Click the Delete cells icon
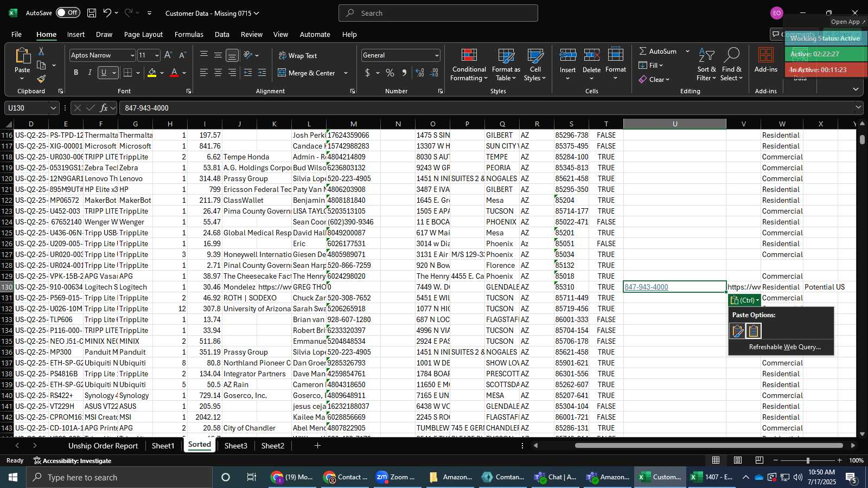Viewport: 868px width, 488px height. pos(591,55)
